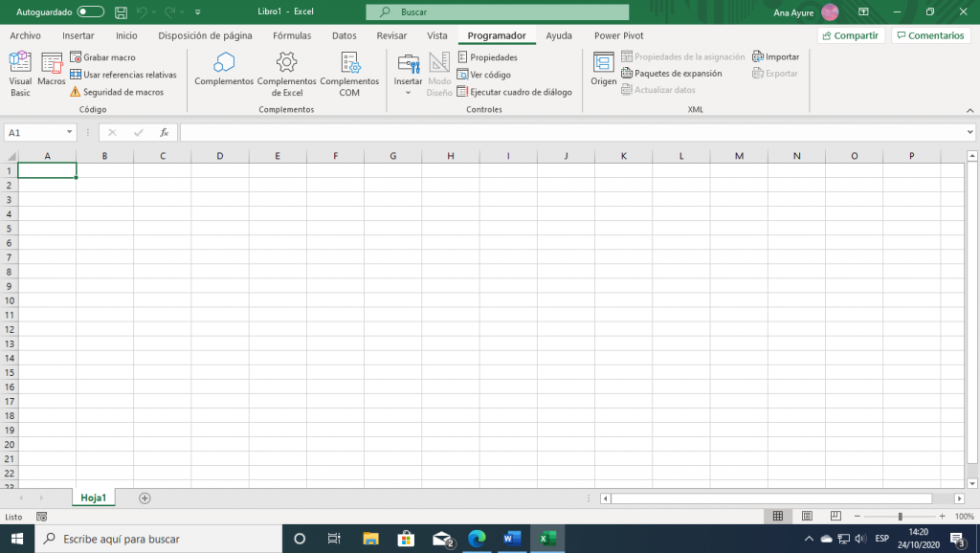
Task: Click Ejecutar cuadro de diálogo
Action: (515, 92)
